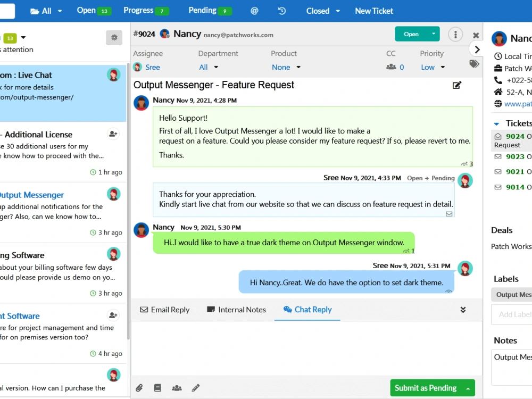Click envelope icon next to ticket 9023

[498, 157]
